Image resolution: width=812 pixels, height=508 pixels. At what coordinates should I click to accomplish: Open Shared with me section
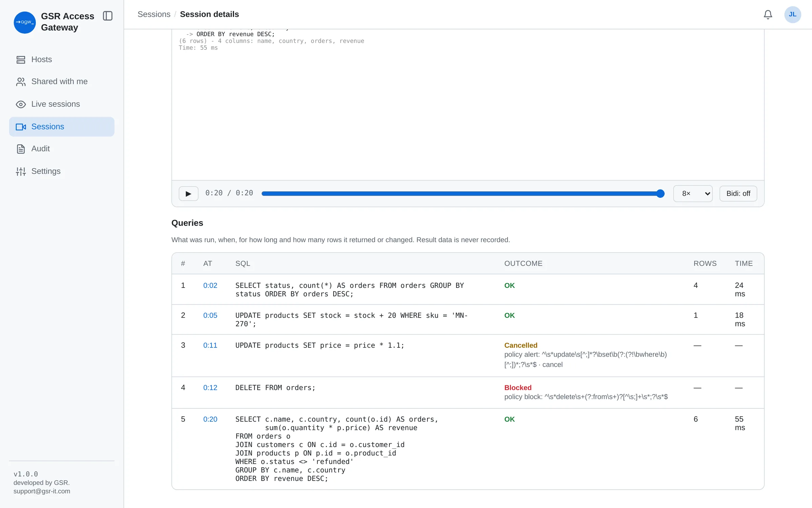click(62, 82)
